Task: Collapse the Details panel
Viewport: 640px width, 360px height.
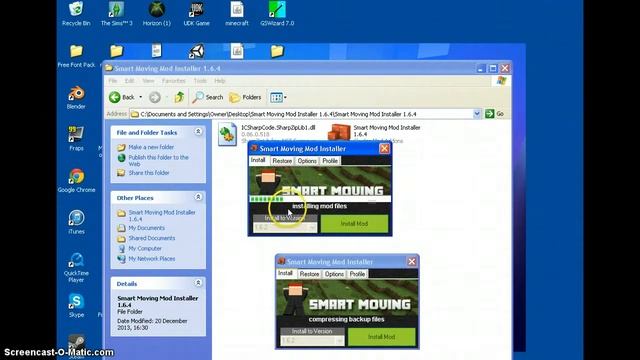Action: (198, 282)
